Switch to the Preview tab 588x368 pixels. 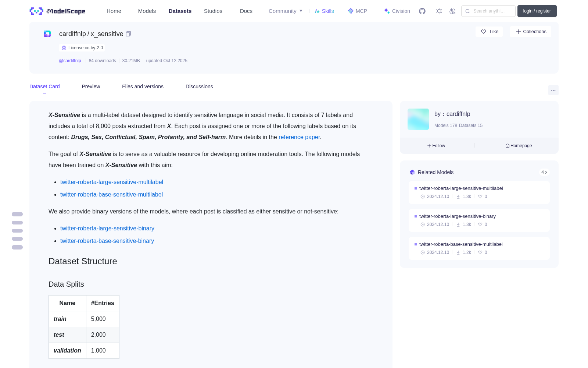[91, 86]
